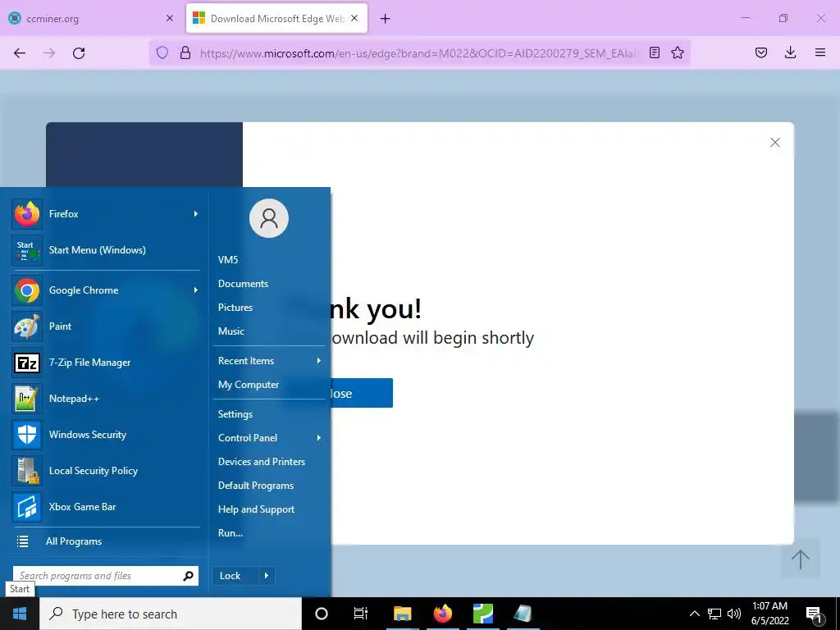Switch to Firefox on the taskbar
840x630 pixels.
point(442,614)
